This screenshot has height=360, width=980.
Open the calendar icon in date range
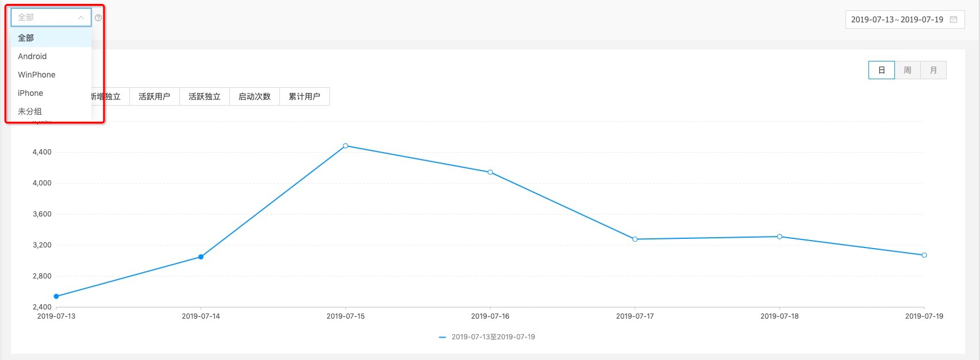pyautogui.click(x=954, y=20)
